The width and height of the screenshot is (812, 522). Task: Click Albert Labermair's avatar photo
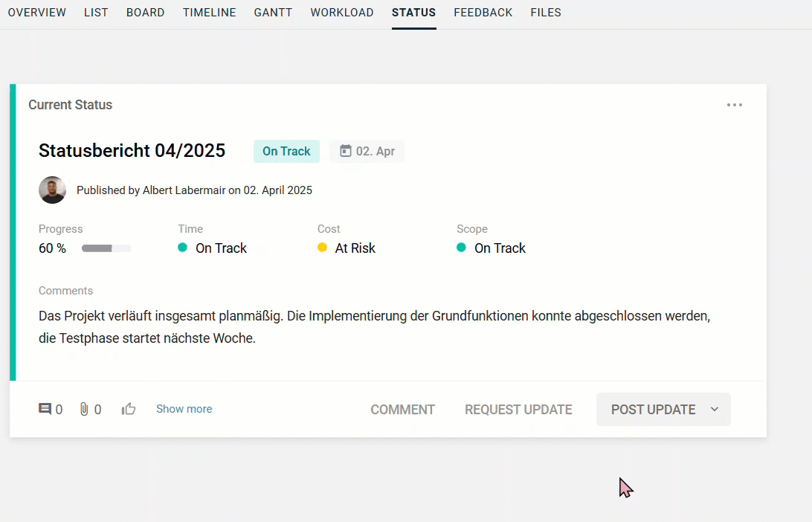(52, 190)
